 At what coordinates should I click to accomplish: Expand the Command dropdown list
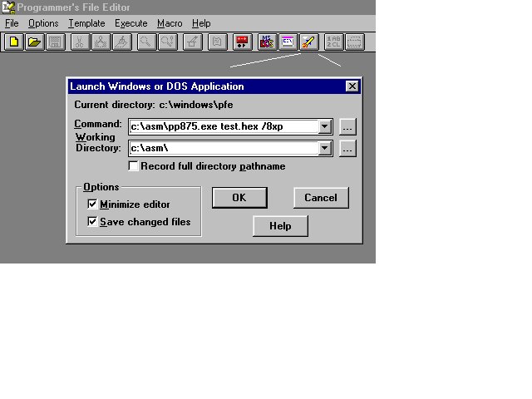[x=325, y=126]
